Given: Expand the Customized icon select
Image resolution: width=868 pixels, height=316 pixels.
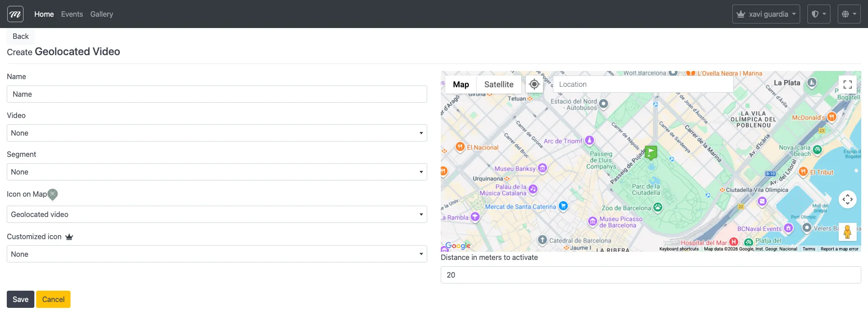Looking at the screenshot, I should [217, 254].
